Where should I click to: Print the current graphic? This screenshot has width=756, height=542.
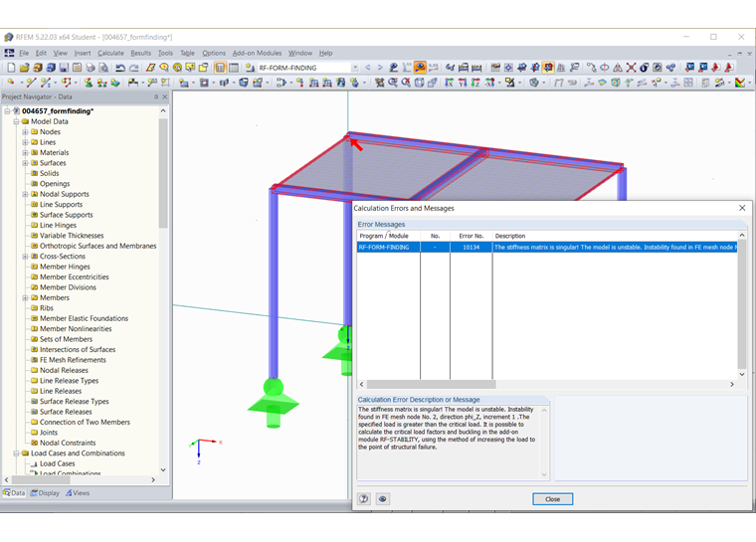pyautogui.click(x=91, y=68)
